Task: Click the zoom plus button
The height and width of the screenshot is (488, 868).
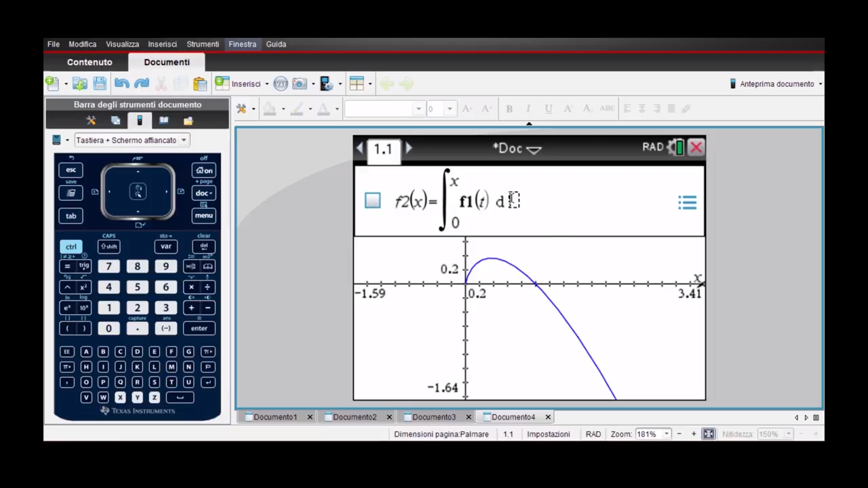Action: (x=693, y=434)
